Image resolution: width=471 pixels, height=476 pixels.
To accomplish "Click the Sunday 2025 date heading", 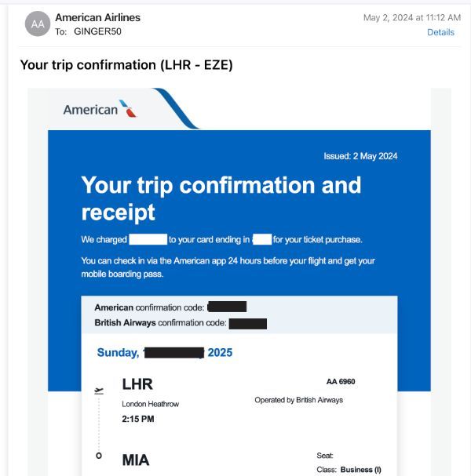I will [165, 353].
